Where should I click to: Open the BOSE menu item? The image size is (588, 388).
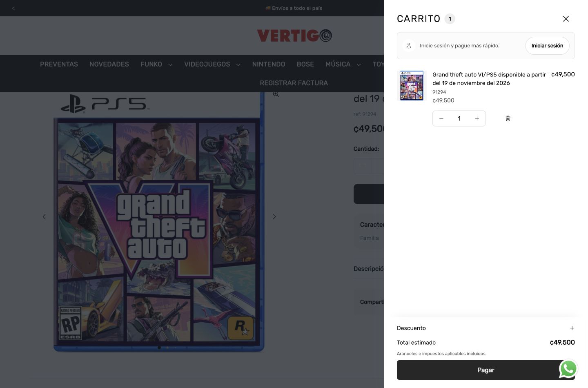tap(305, 64)
